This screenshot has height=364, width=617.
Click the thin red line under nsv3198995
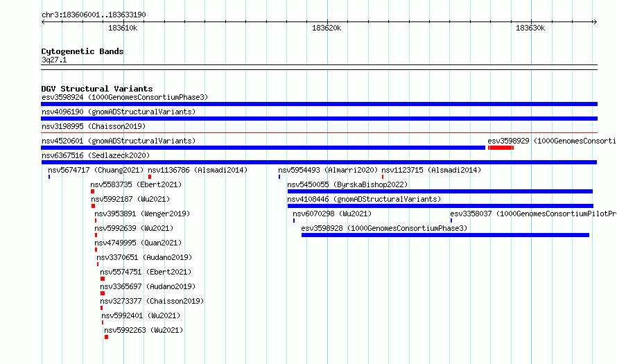click(319, 133)
